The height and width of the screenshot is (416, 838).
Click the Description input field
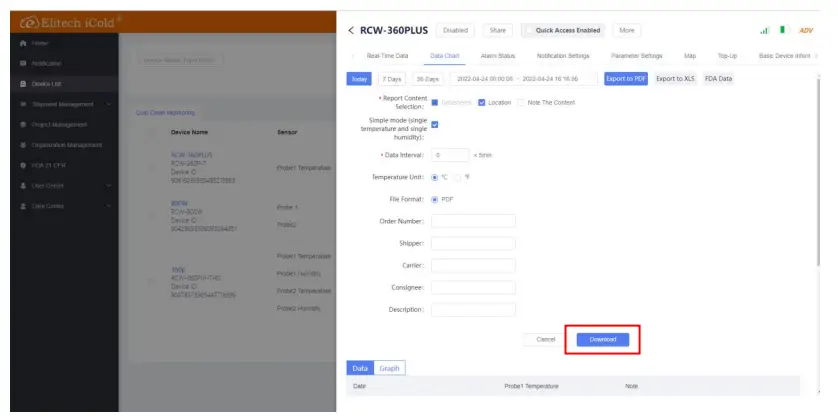pos(473,310)
